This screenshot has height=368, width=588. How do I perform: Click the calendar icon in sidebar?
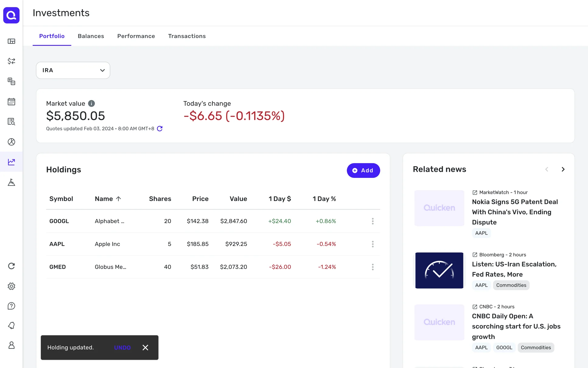click(x=11, y=102)
